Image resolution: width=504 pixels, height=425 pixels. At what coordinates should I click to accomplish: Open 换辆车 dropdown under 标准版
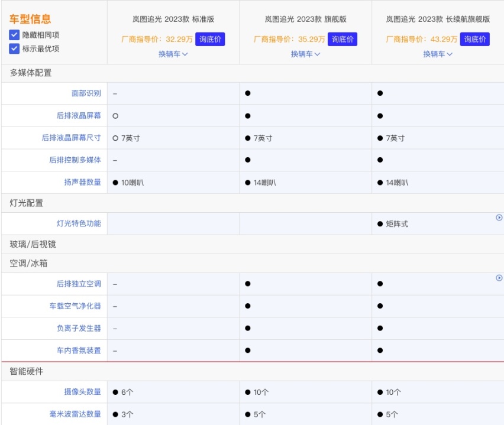coord(173,54)
